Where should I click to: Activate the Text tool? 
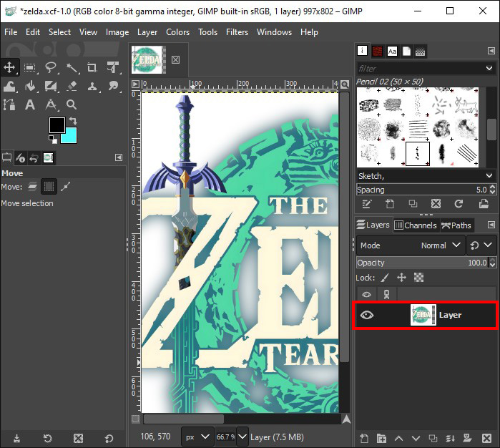click(30, 105)
